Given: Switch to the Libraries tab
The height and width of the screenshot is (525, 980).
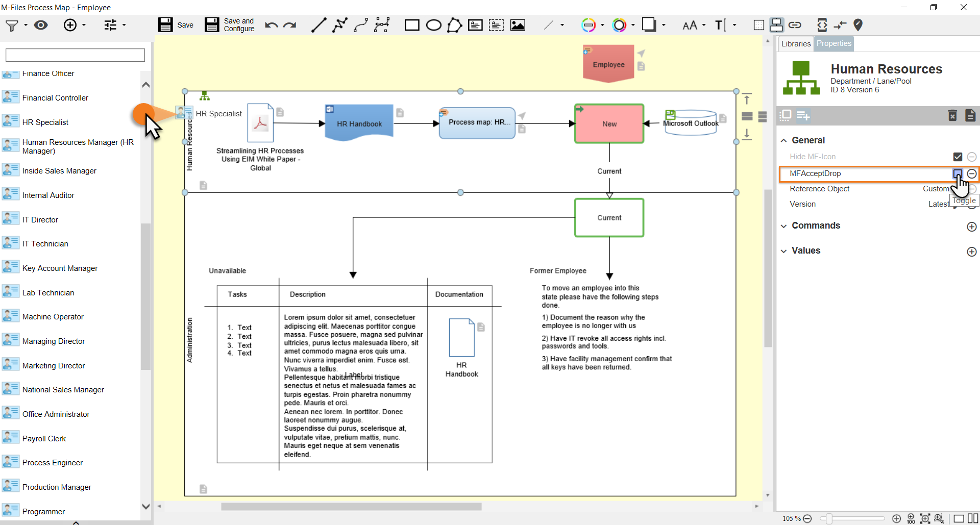Looking at the screenshot, I should (795, 44).
